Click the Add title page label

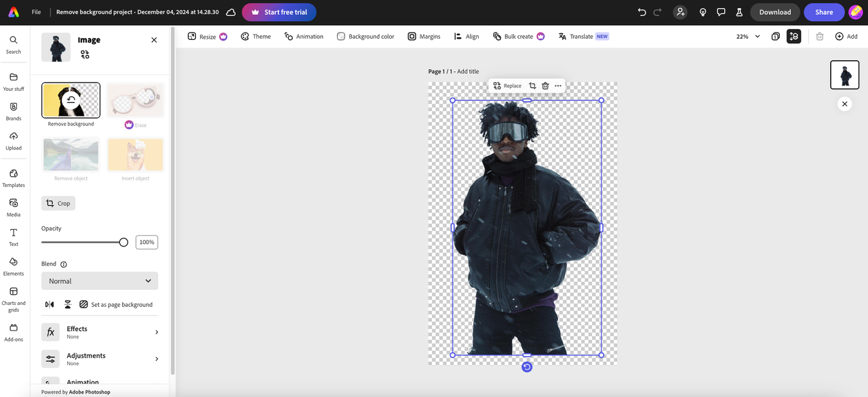coord(468,71)
